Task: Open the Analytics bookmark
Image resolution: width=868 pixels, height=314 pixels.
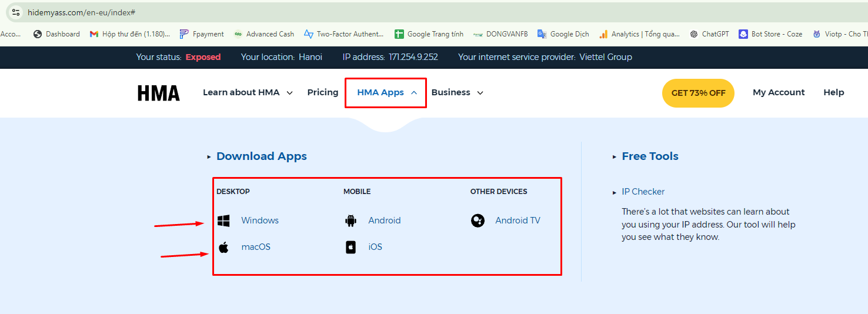Action: click(639, 34)
